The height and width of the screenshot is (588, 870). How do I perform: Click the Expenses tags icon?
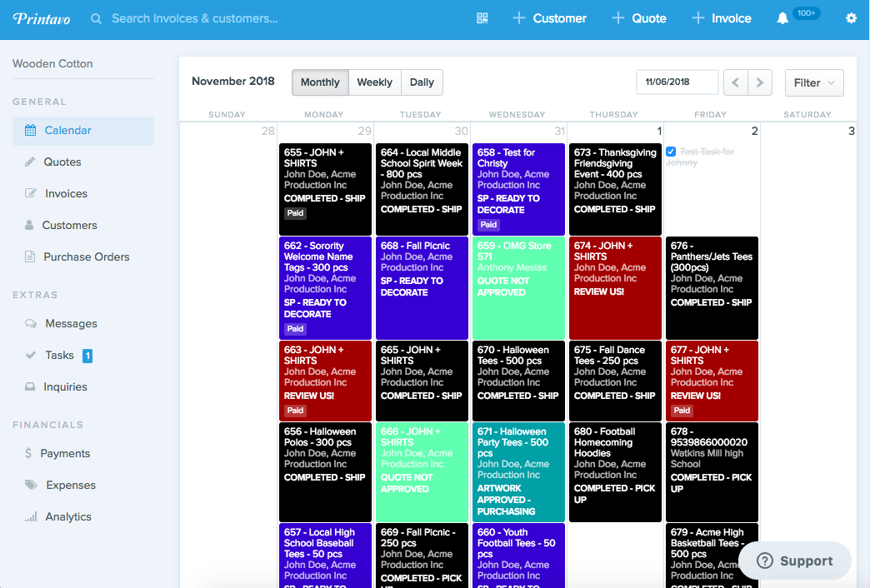click(x=31, y=485)
